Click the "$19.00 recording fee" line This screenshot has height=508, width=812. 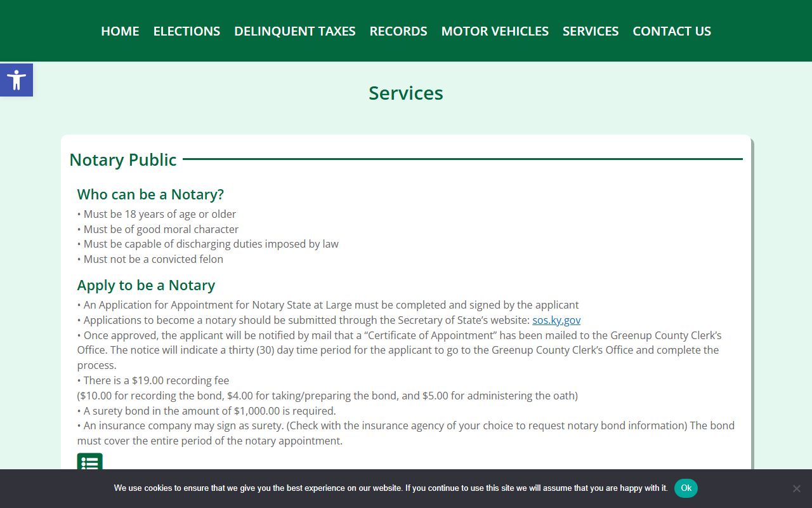coord(154,380)
